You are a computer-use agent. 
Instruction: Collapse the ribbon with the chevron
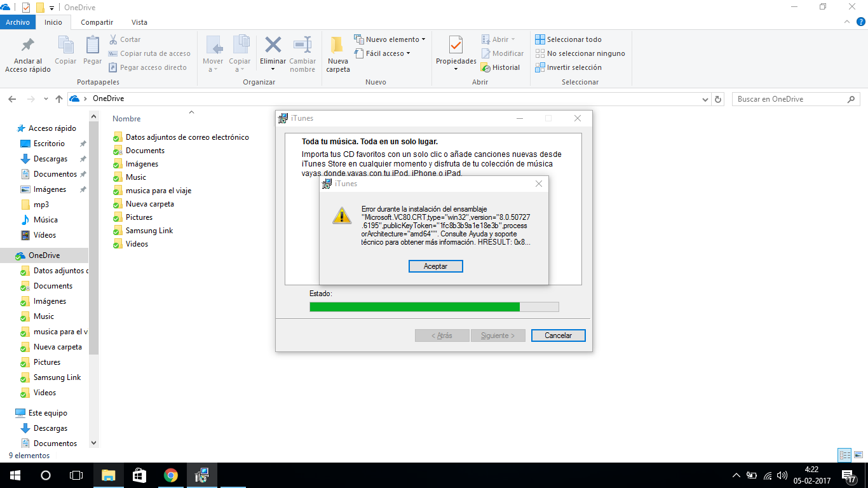[x=846, y=22]
